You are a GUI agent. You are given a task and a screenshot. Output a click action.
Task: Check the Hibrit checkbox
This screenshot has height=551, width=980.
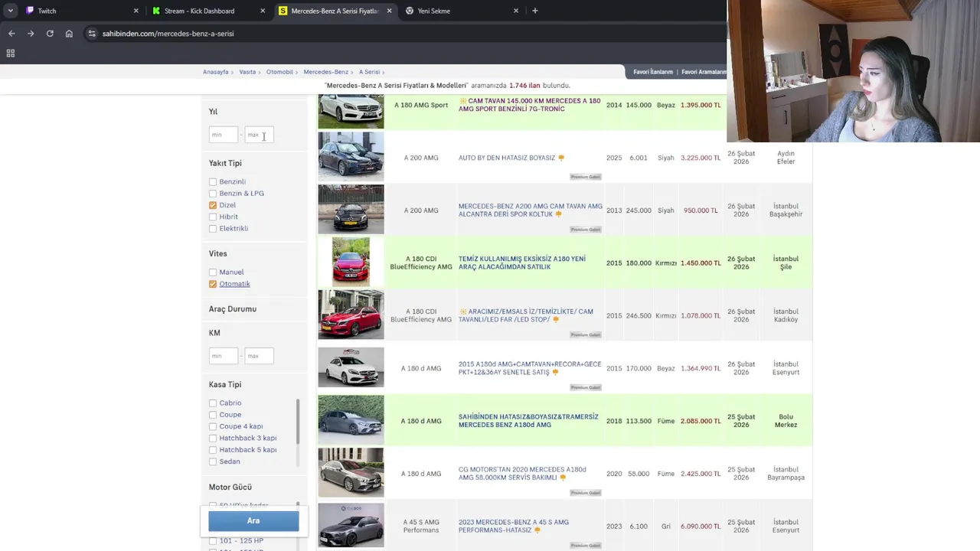(213, 217)
